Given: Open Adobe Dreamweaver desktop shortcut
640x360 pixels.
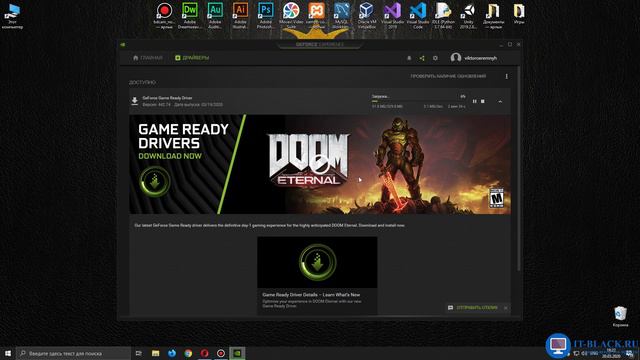Looking at the screenshot, I should [x=190, y=16].
